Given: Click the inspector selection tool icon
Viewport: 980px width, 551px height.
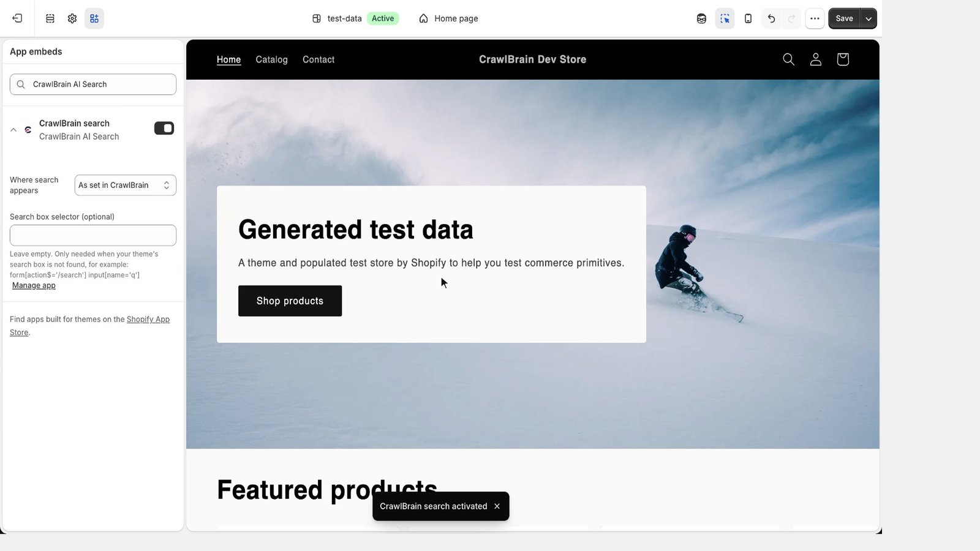Looking at the screenshot, I should tap(725, 18).
